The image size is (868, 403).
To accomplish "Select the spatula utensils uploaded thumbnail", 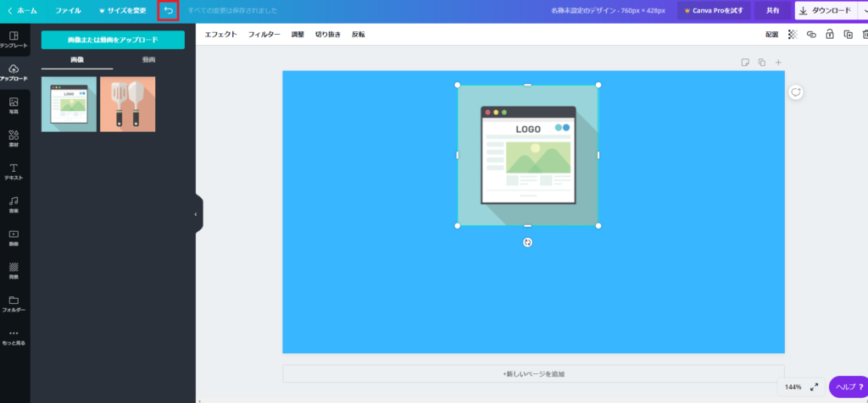I will [127, 104].
